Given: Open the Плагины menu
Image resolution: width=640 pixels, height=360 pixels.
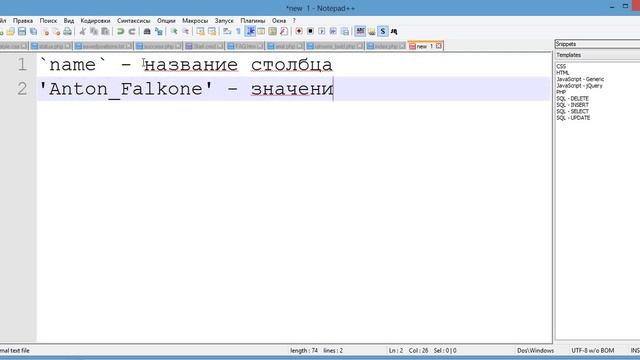Looking at the screenshot, I should click(253, 20).
